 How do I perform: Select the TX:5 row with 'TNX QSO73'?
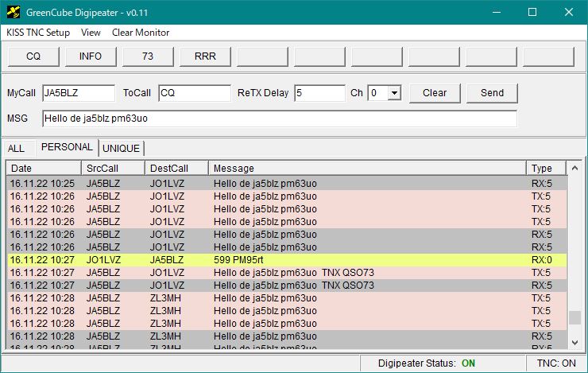click(287, 273)
